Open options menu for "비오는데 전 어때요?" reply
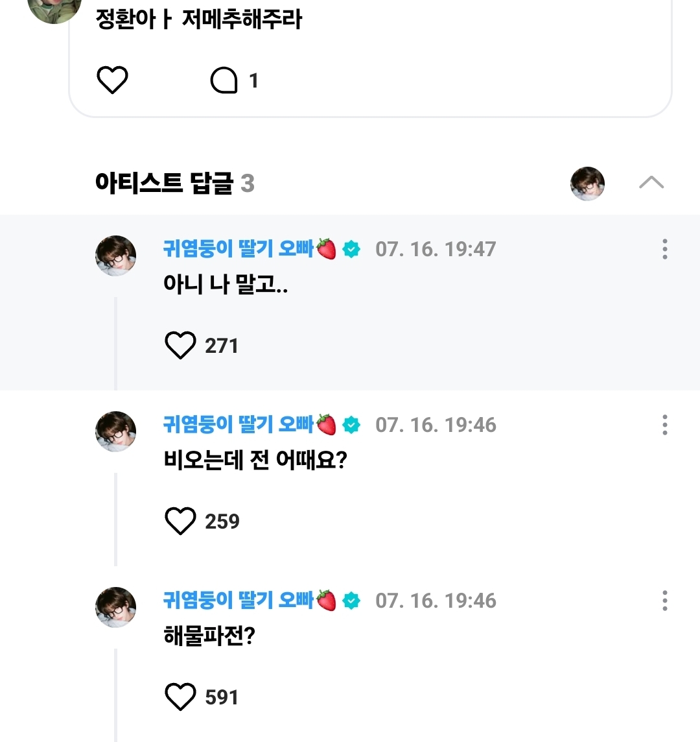 [664, 425]
